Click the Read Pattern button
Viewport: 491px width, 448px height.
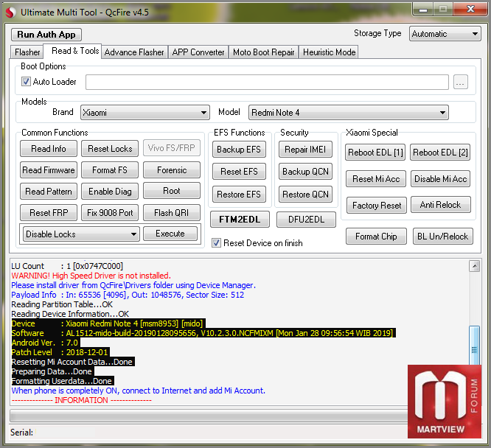tap(49, 192)
